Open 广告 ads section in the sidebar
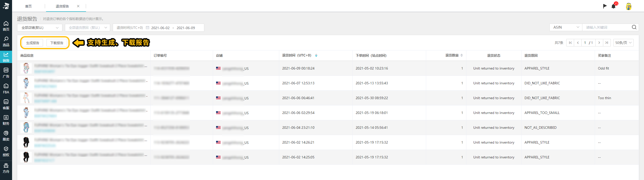This screenshot has width=644, height=180. [x=6, y=73]
